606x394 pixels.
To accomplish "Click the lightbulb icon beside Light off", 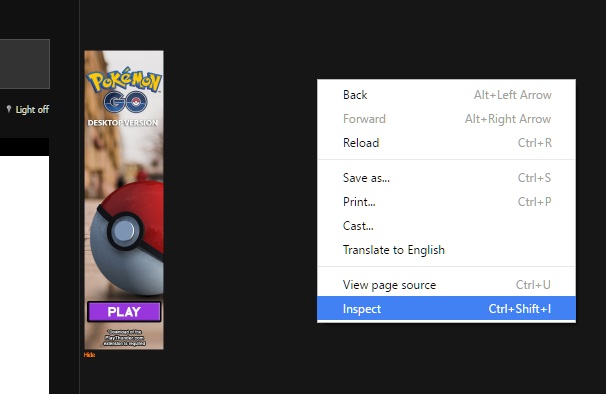I will point(9,109).
